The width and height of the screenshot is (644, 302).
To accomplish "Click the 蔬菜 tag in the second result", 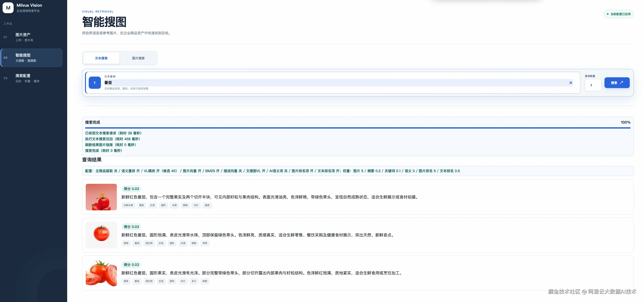I will coord(126,243).
